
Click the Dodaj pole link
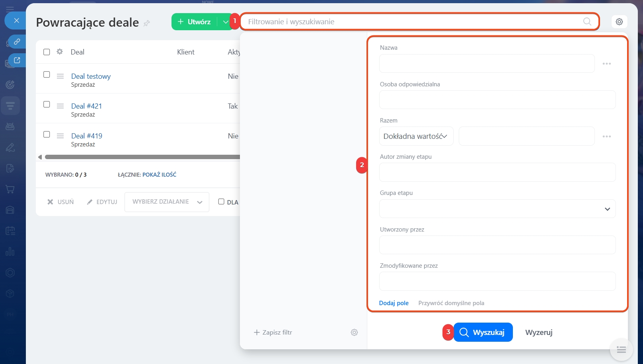tap(394, 303)
